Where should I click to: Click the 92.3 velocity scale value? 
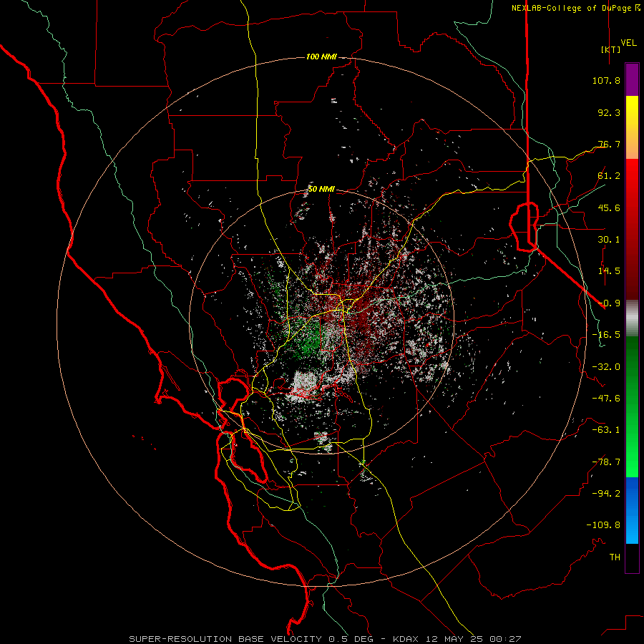[609, 112]
